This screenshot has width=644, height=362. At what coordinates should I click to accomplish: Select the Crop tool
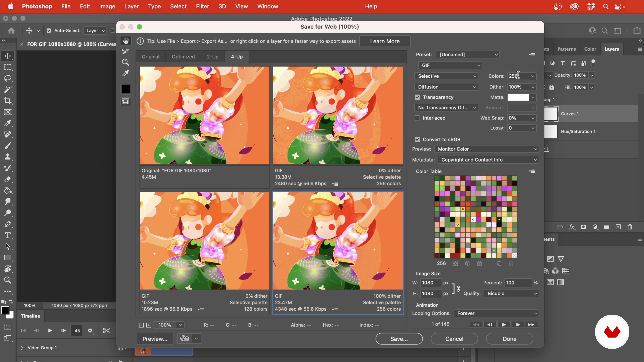click(x=8, y=101)
